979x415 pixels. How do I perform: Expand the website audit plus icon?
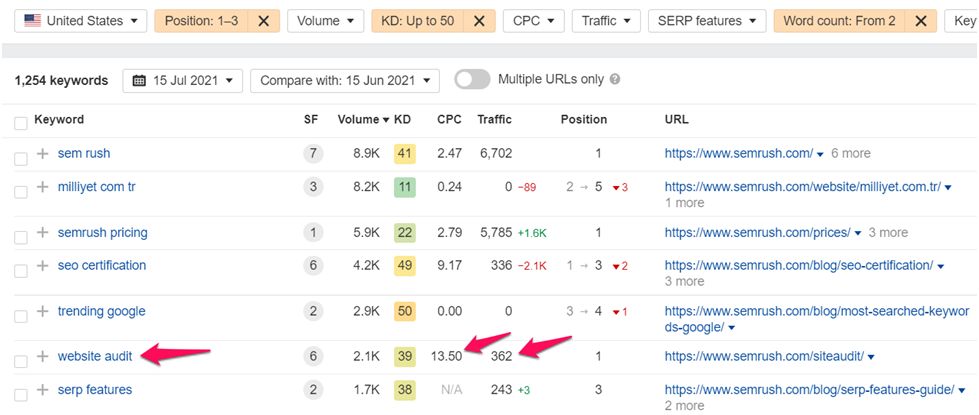click(42, 356)
